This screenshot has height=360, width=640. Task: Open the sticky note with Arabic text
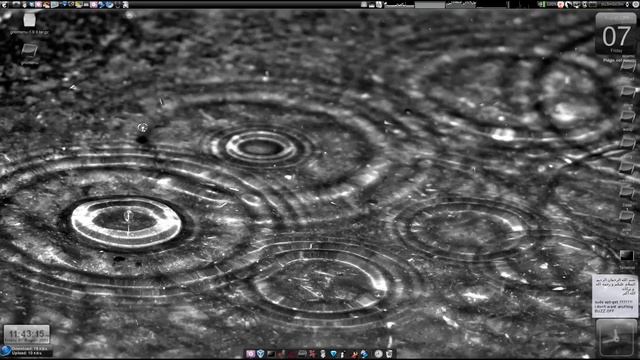[x=615, y=296]
